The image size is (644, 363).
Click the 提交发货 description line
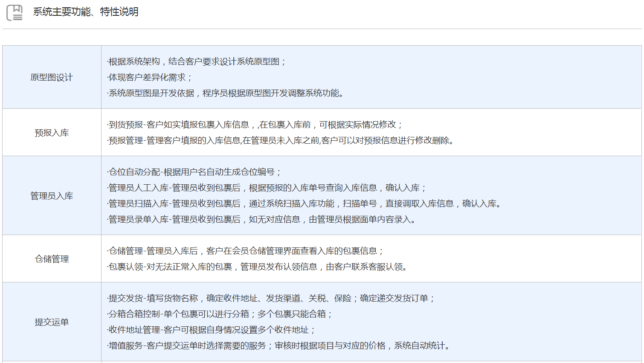(271, 298)
